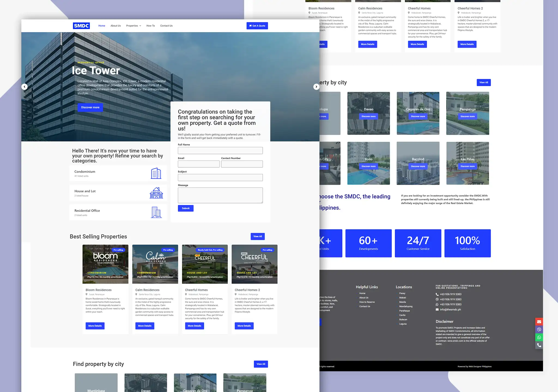Open the Cheerful Homes 2 thumbnail image
This screenshot has width=558, height=392.
coord(254,264)
